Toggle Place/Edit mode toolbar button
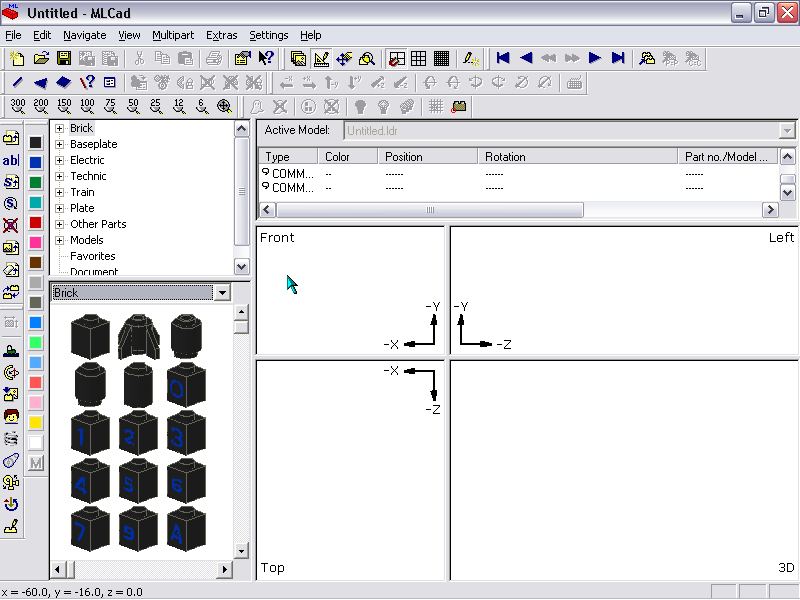This screenshot has width=800, height=600. [x=321, y=59]
